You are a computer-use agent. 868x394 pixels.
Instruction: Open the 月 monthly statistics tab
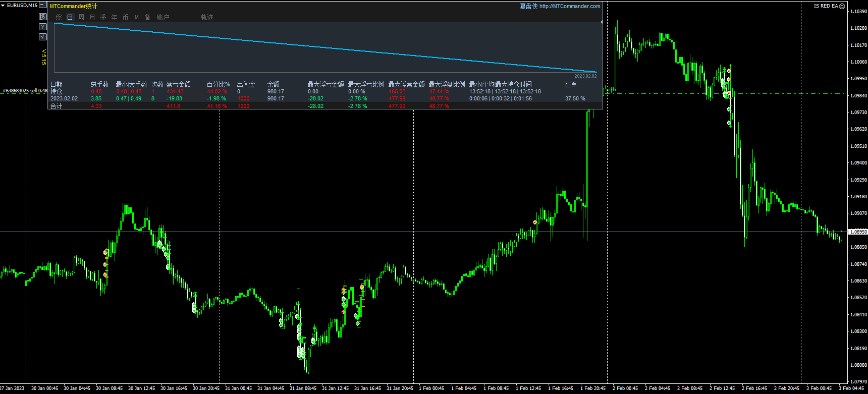pyautogui.click(x=92, y=17)
